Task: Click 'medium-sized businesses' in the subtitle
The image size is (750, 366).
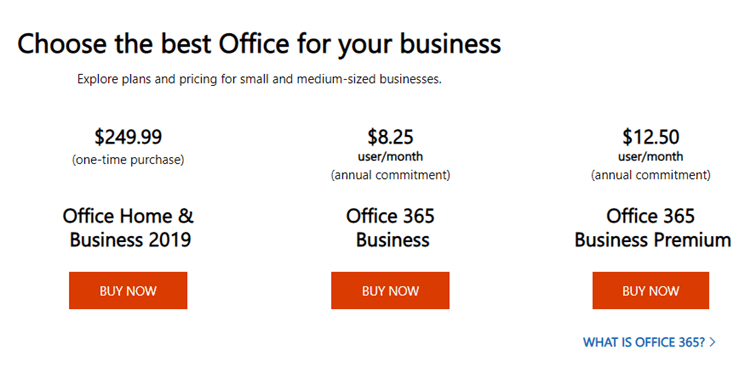Action: pos(369,79)
